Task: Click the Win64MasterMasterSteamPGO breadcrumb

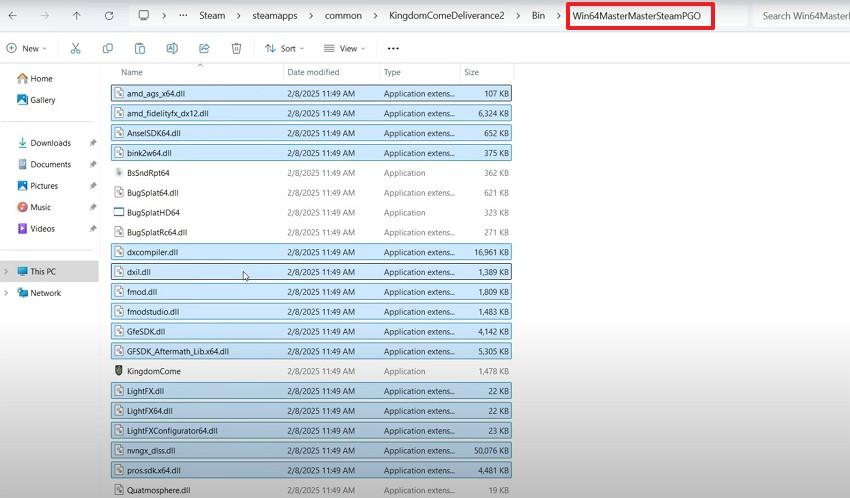Action: pos(636,16)
